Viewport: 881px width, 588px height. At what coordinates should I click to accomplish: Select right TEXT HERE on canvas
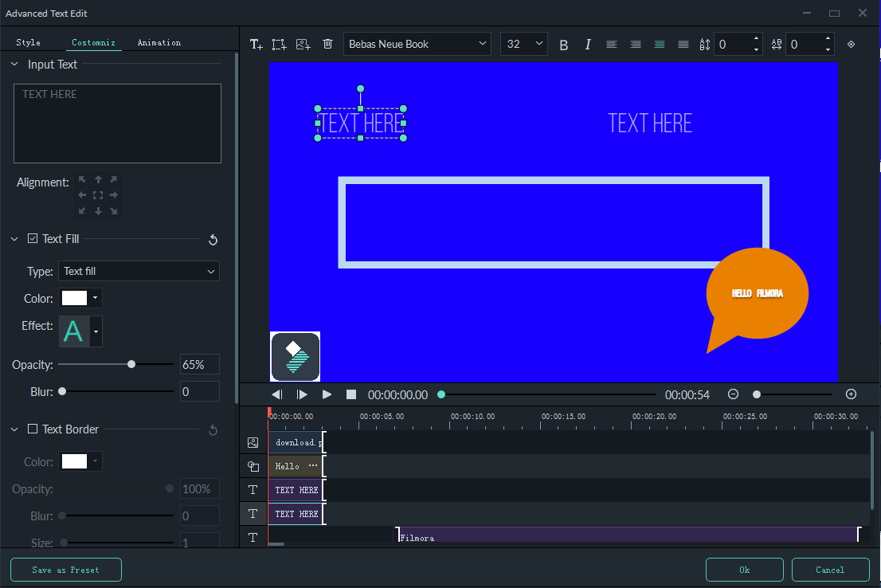click(650, 123)
